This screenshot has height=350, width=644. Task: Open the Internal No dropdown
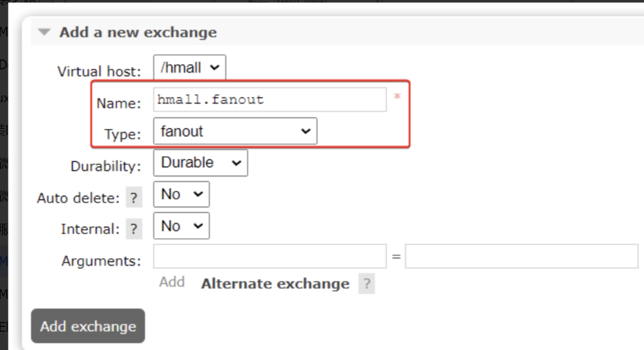(181, 226)
